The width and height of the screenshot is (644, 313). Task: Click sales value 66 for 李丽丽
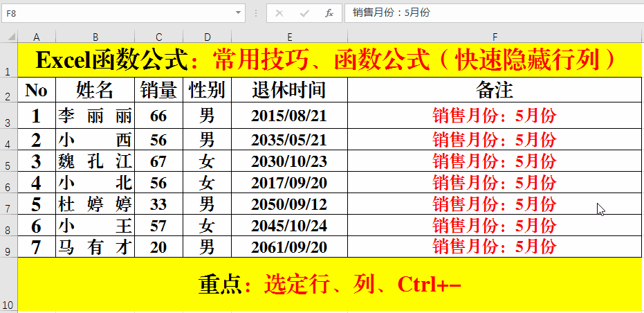pos(159,115)
